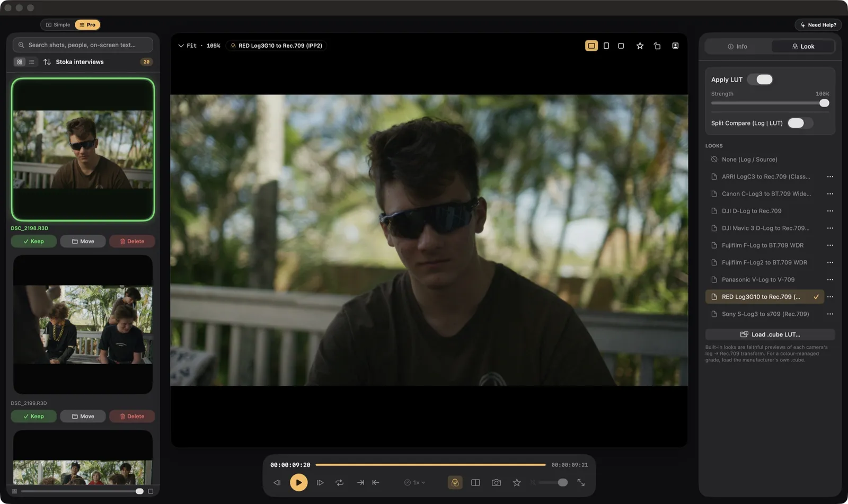Switch to Simple mode

[58, 25]
